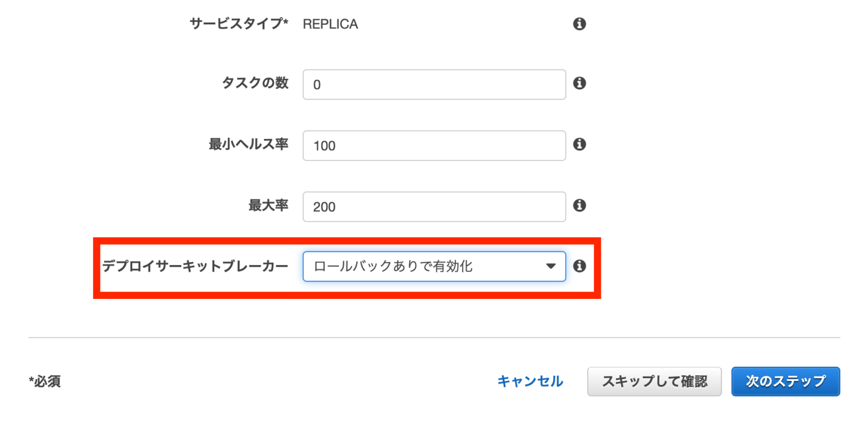Click the topmost information circle icon
Screen dimensions: 868x425
click(x=579, y=24)
